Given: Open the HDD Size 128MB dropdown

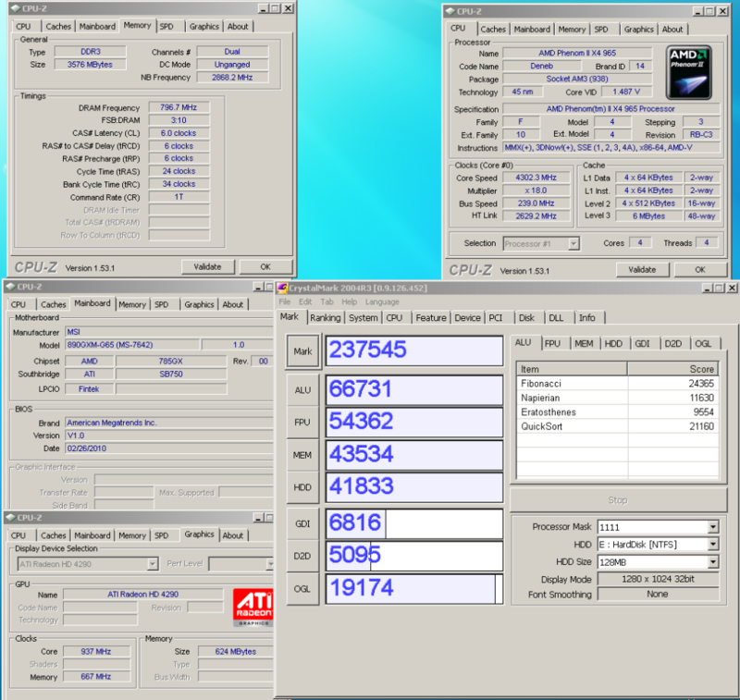Looking at the screenshot, I should click(x=712, y=562).
